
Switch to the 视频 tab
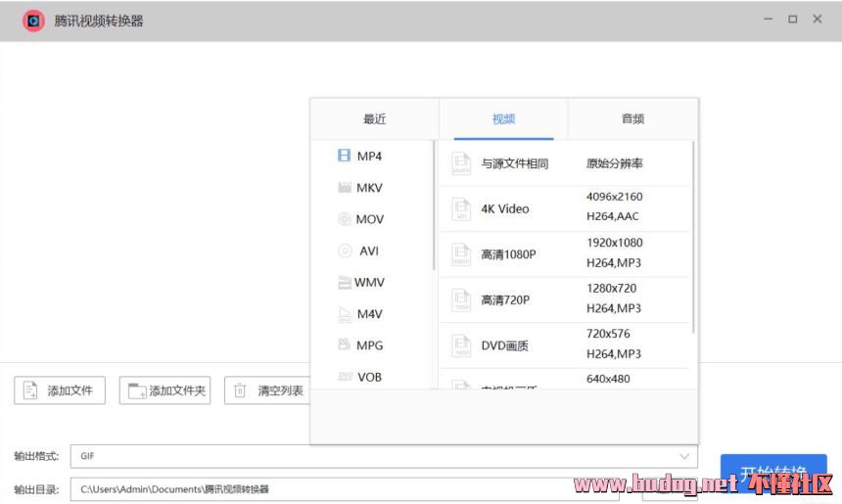pyautogui.click(x=503, y=118)
